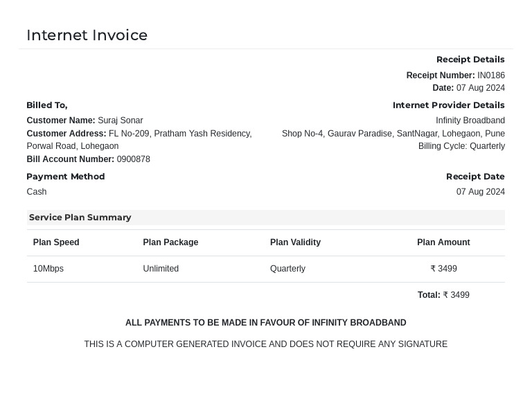This screenshot has height=399, width=532.
Task: Click the Plan Validity column header
Action: tap(295, 242)
